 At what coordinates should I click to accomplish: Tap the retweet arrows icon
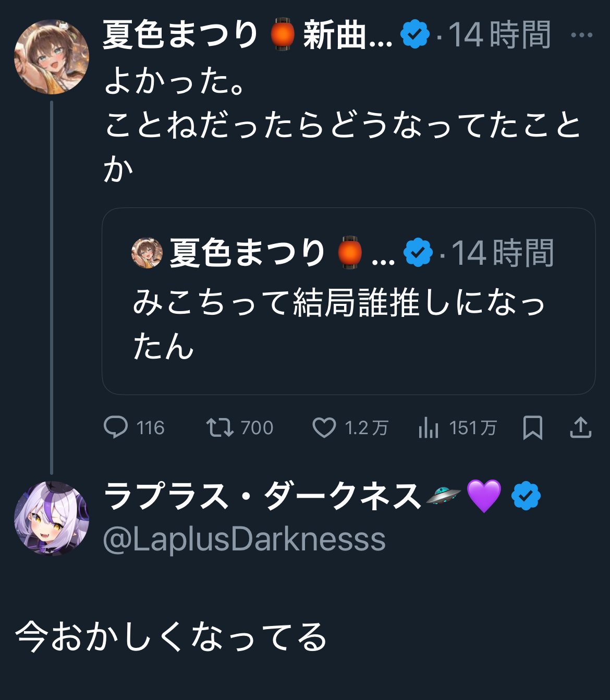pos(219,427)
